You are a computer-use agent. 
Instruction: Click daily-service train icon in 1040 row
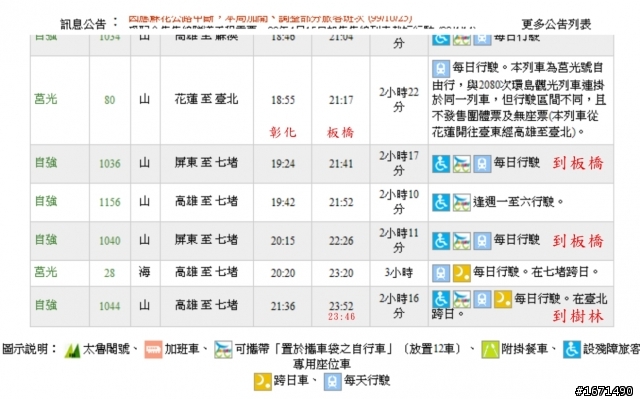tap(482, 241)
